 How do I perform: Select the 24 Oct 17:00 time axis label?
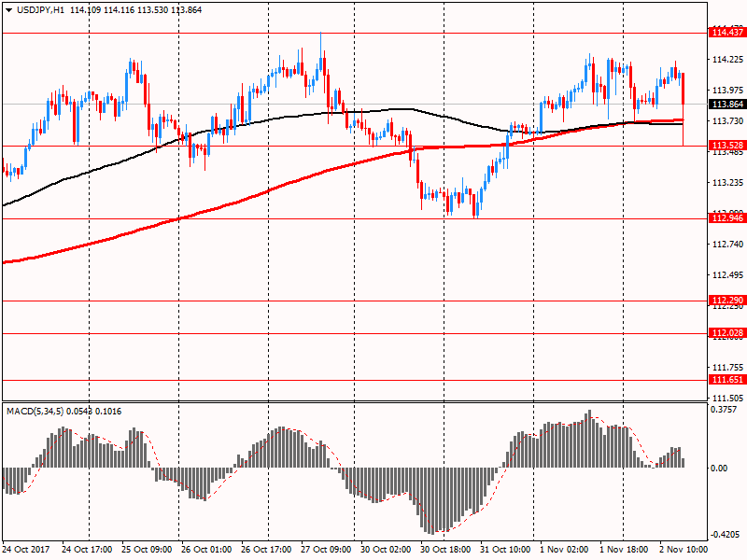click(87, 550)
